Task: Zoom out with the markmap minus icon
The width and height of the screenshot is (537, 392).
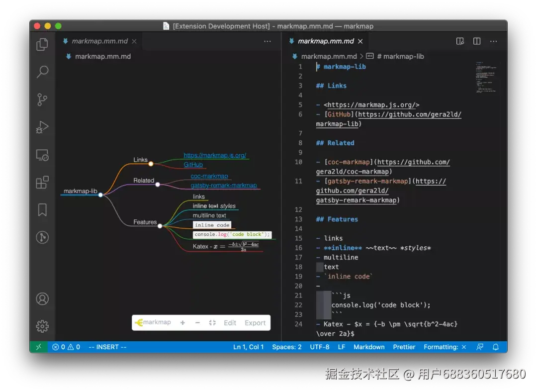Action: (x=197, y=323)
